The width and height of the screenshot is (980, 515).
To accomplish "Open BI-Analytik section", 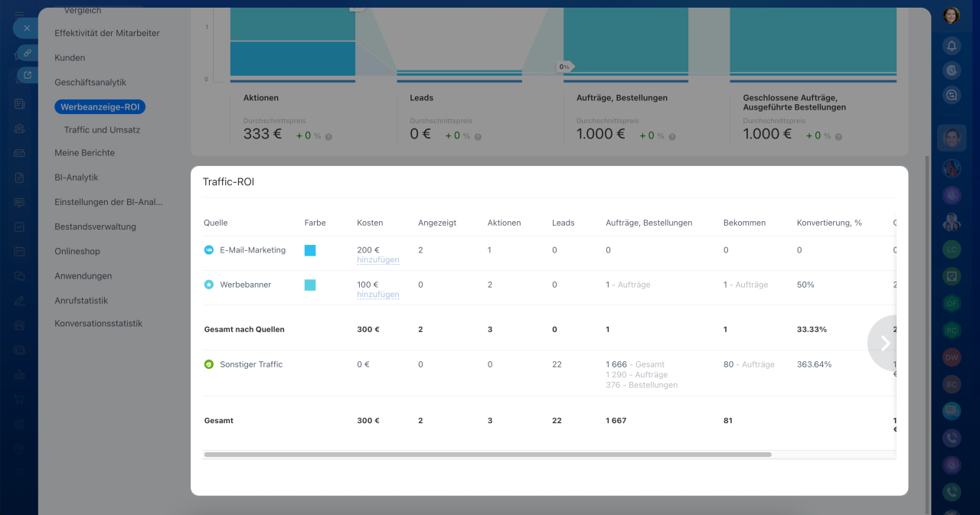I will pyautogui.click(x=77, y=178).
